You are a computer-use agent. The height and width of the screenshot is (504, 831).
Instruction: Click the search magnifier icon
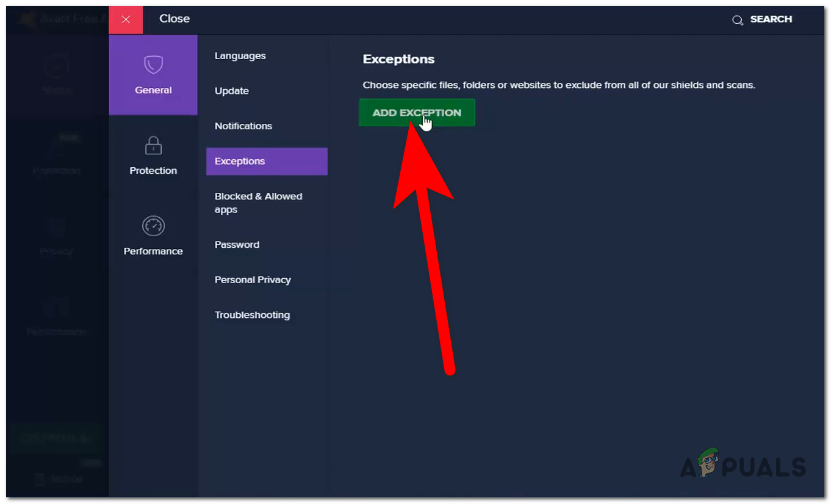click(x=738, y=19)
